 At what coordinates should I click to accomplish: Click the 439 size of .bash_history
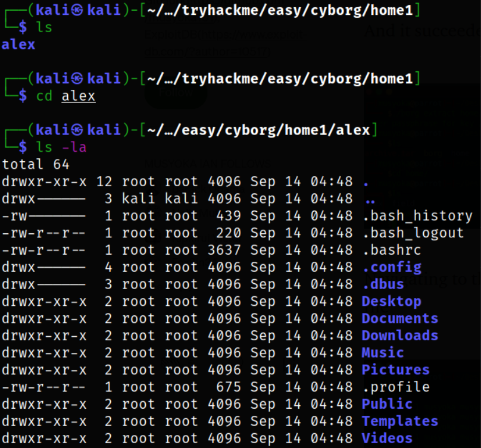(229, 216)
